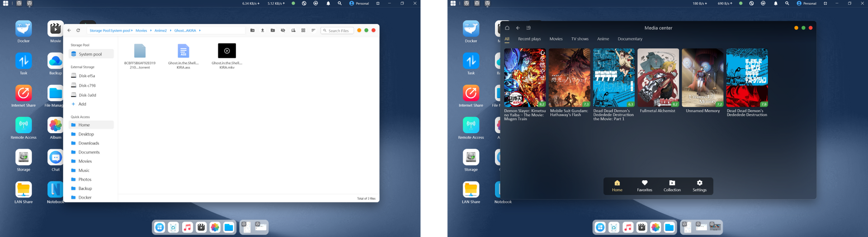Click Add under External Storage
The image size is (868, 237).
coord(82,104)
